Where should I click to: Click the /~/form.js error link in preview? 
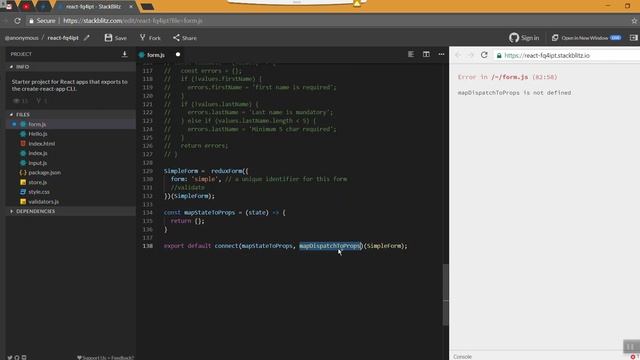509,77
